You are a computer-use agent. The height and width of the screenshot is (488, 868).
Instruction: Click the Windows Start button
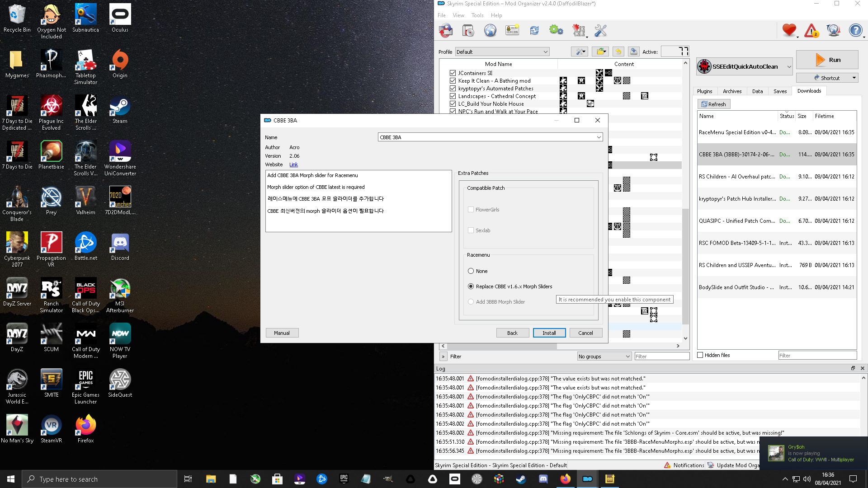pos(11,479)
